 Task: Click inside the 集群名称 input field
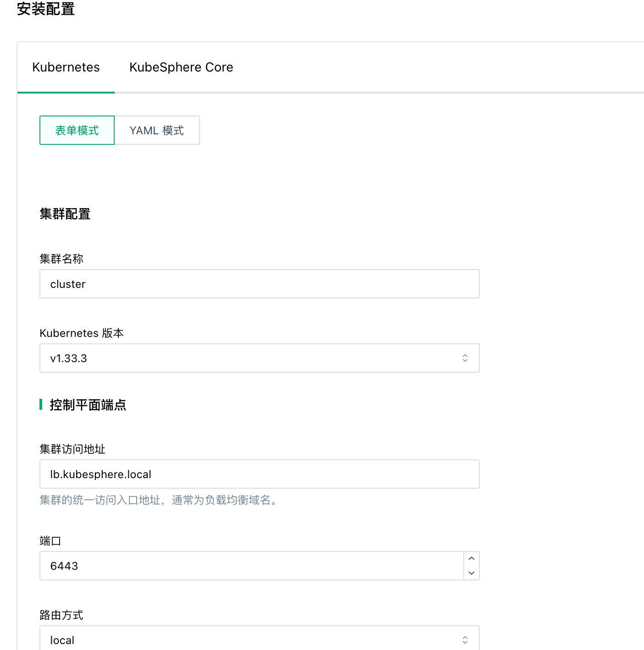pos(259,284)
